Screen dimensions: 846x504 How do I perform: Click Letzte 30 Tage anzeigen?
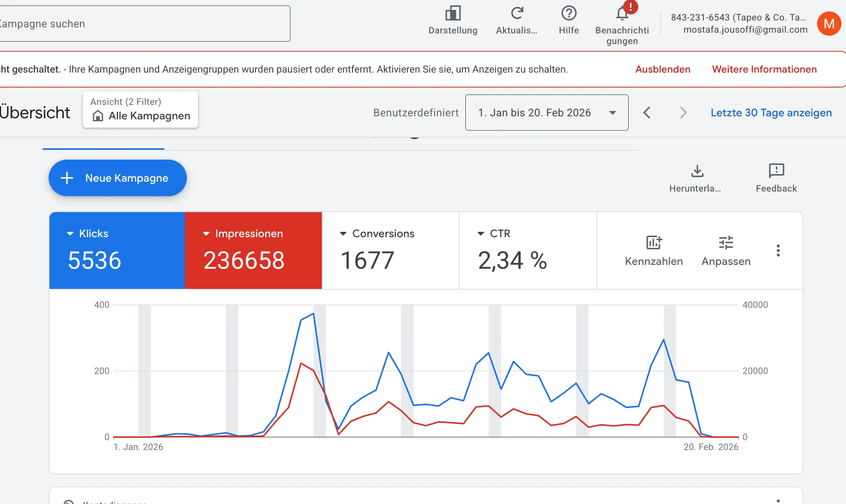[770, 113]
